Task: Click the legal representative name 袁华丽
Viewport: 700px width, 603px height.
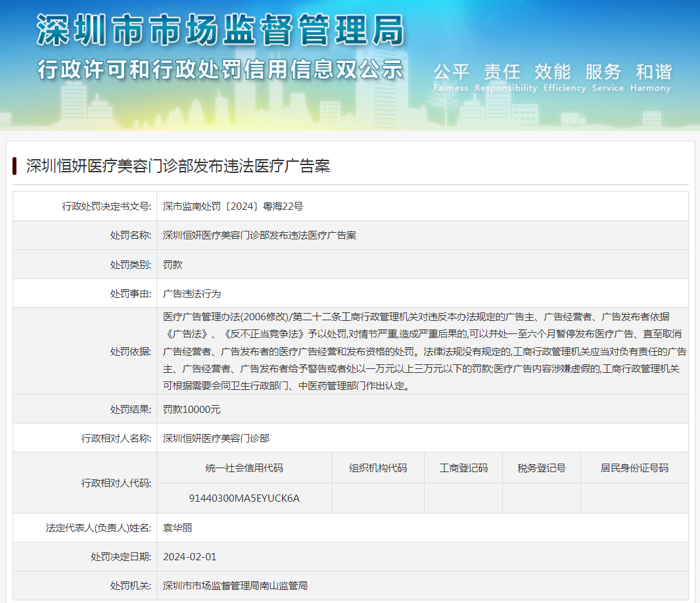Action: point(177,527)
